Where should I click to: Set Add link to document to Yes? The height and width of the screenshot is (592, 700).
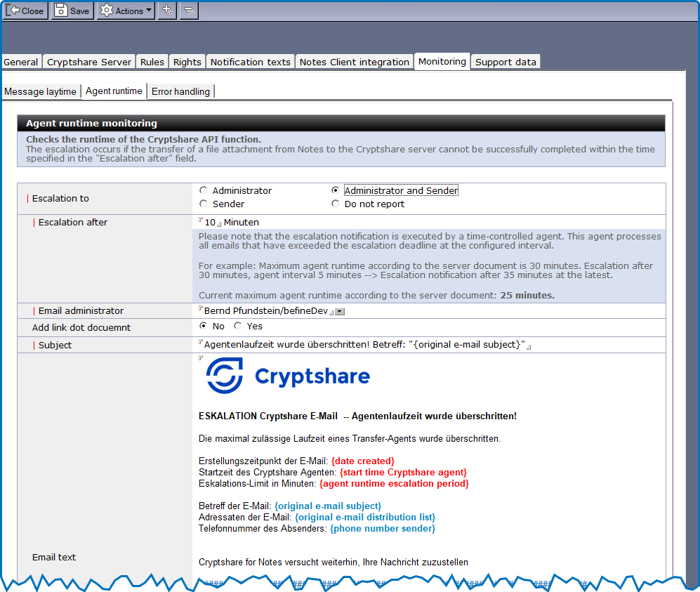pyautogui.click(x=238, y=326)
